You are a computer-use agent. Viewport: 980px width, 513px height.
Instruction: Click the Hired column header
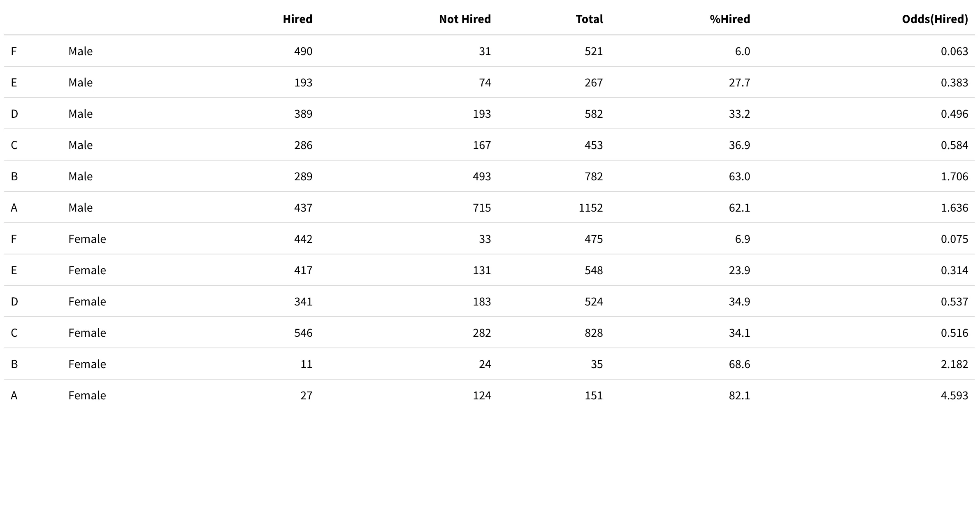coord(297,19)
